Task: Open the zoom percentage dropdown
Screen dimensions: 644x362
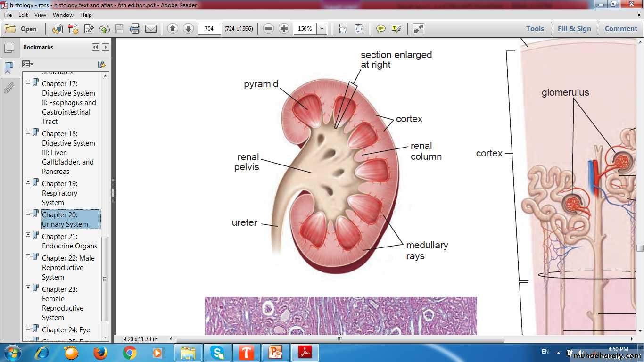Action: click(322, 29)
